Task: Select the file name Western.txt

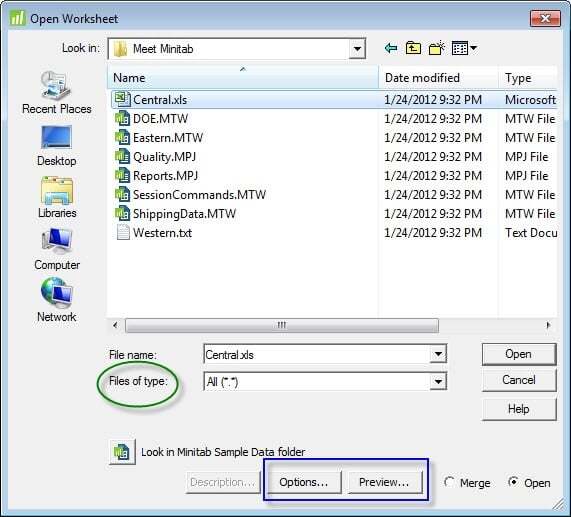Action: coord(162,232)
